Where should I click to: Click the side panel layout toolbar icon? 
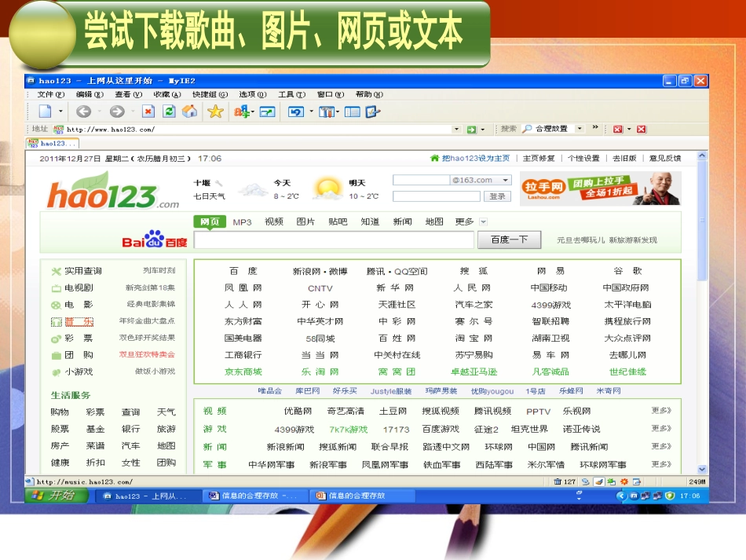pos(352,112)
